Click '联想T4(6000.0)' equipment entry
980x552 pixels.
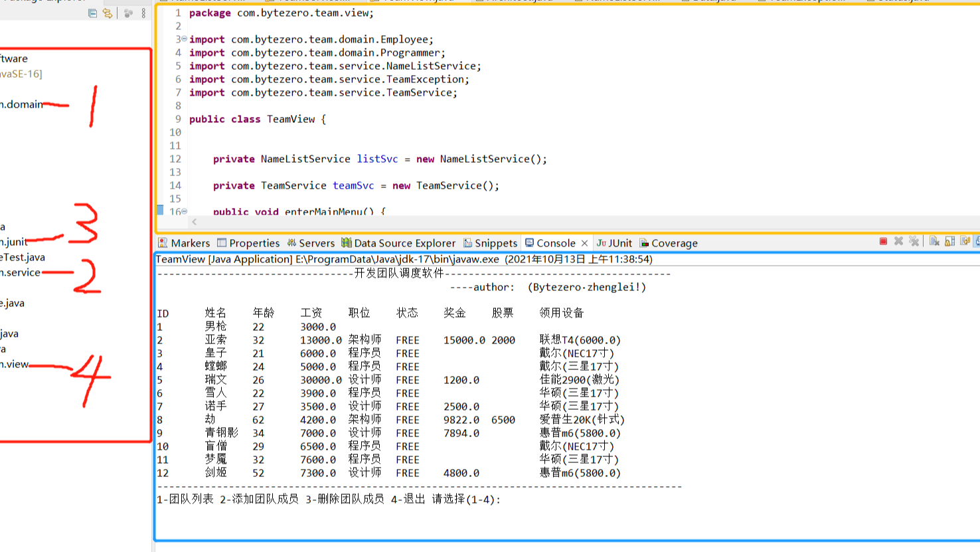coord(580,340)
